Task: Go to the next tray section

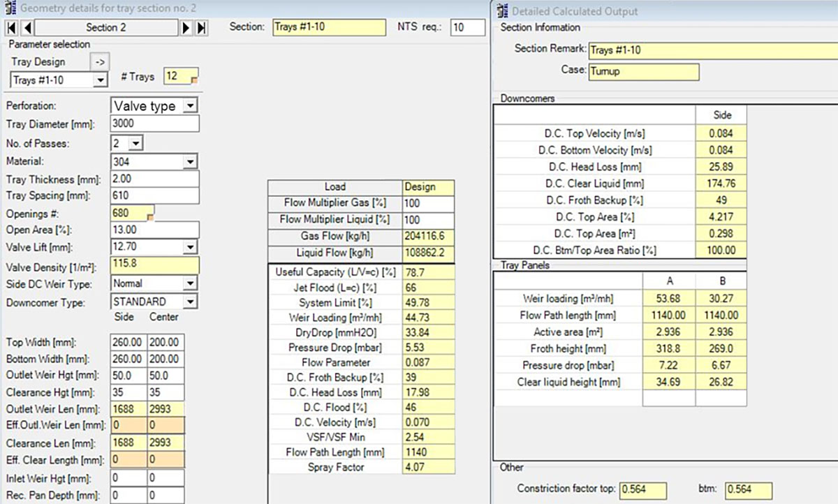Action: (186, 28)
